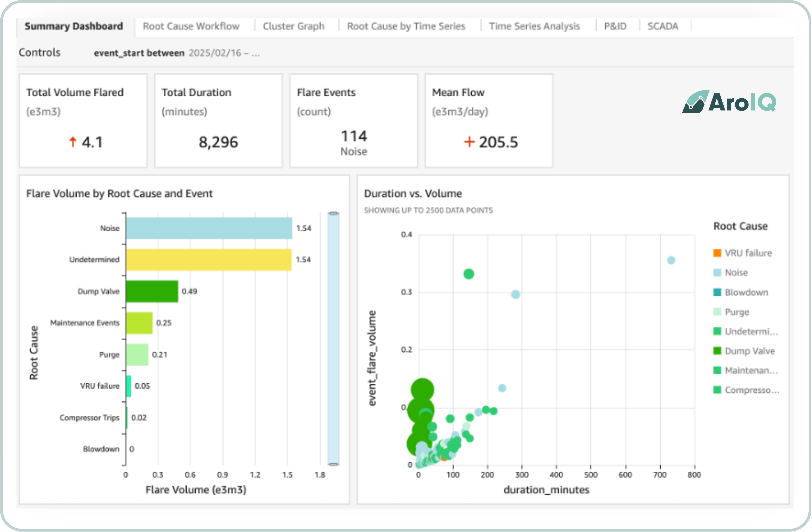812x532 pixels.
Task: Select the Dump Valve dark green bar
Action: (152, 291)
